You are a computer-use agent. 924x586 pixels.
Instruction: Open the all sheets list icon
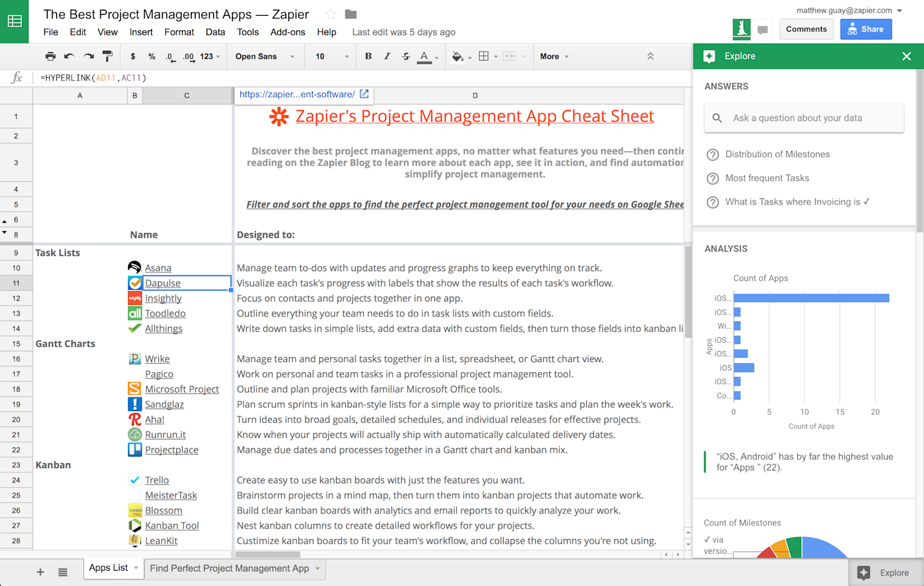coord(63,572)
